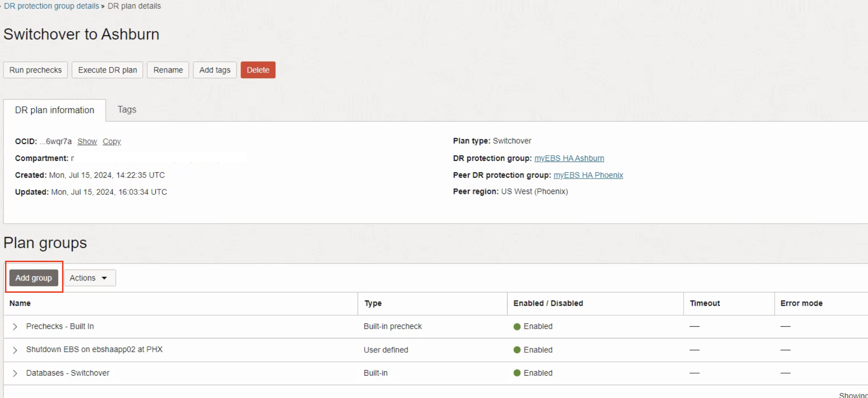The image size is (868, 398).
Task: Click the green Enabled status icon for Prechecks
Action: (x=517, y=327)
